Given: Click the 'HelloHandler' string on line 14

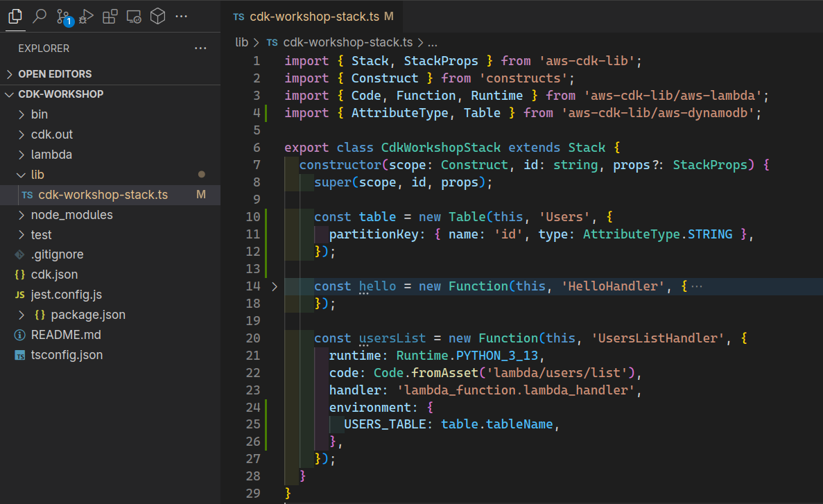Looking at the screenshot, I should [613, 286].
